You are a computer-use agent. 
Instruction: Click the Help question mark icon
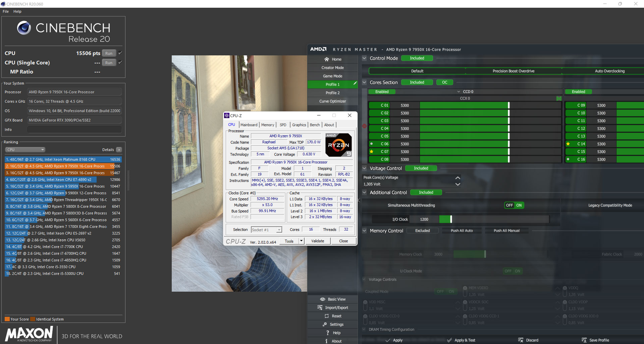(328, 333)
